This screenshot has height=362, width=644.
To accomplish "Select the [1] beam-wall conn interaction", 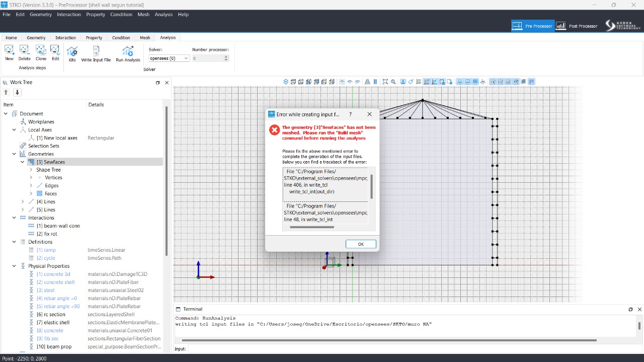I will 58,226.
